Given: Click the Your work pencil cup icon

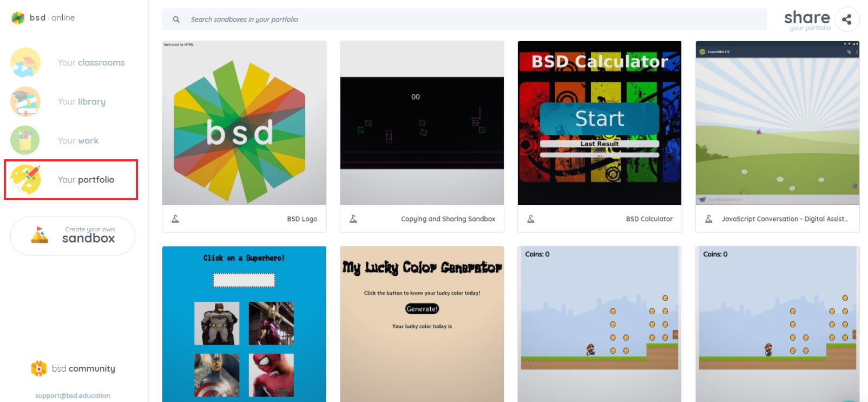Looking at the screenshot, I should tap(25, 140).
